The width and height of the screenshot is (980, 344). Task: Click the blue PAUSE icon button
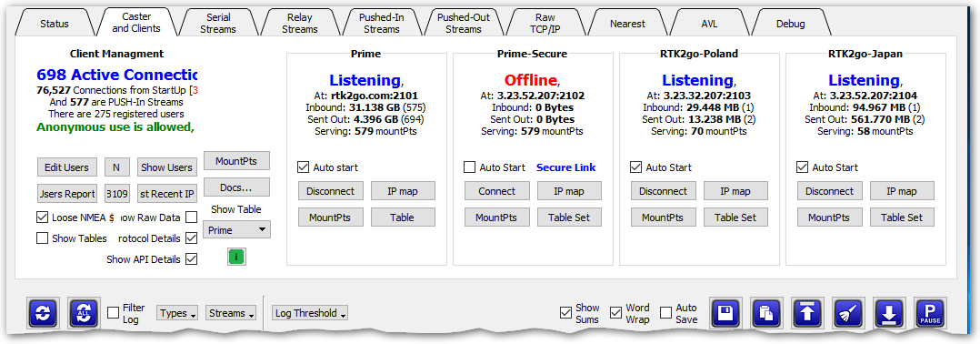931,313
